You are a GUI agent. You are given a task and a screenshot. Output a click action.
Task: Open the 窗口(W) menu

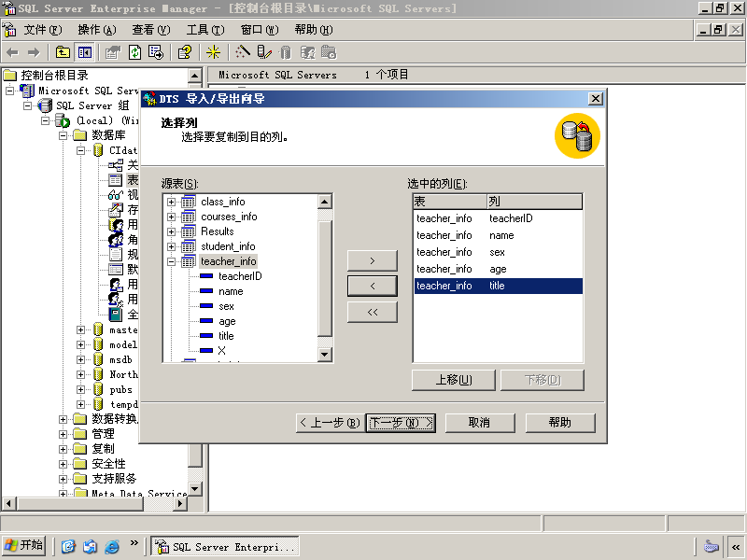(x=260, y=30)
